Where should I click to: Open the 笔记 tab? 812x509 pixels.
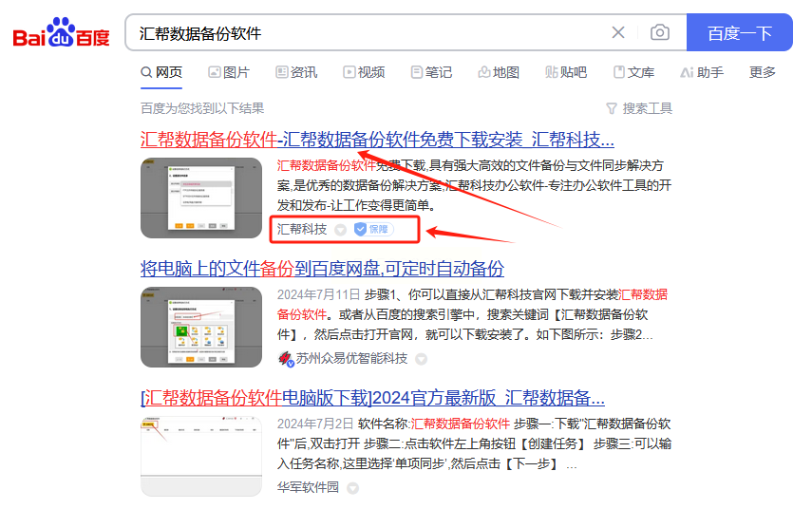pos(431,72)
